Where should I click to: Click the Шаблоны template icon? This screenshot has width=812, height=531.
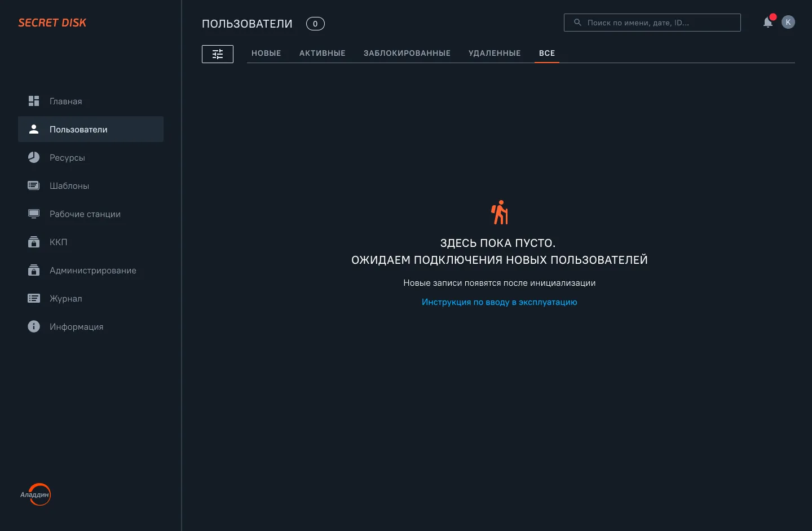click(34, 185)
